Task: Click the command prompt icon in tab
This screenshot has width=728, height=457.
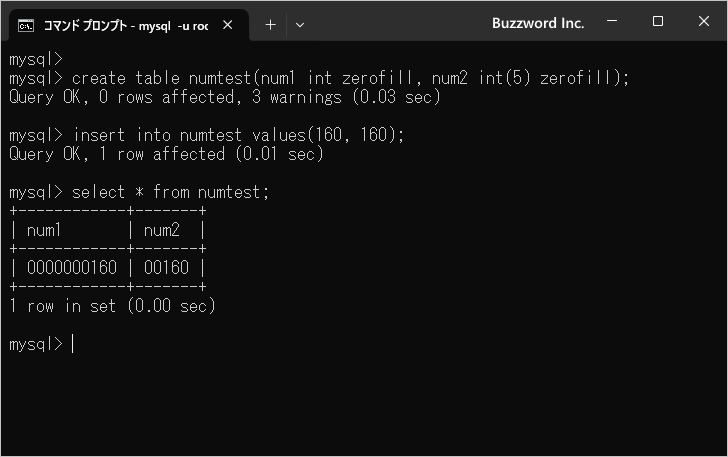Action: (26, 26)
